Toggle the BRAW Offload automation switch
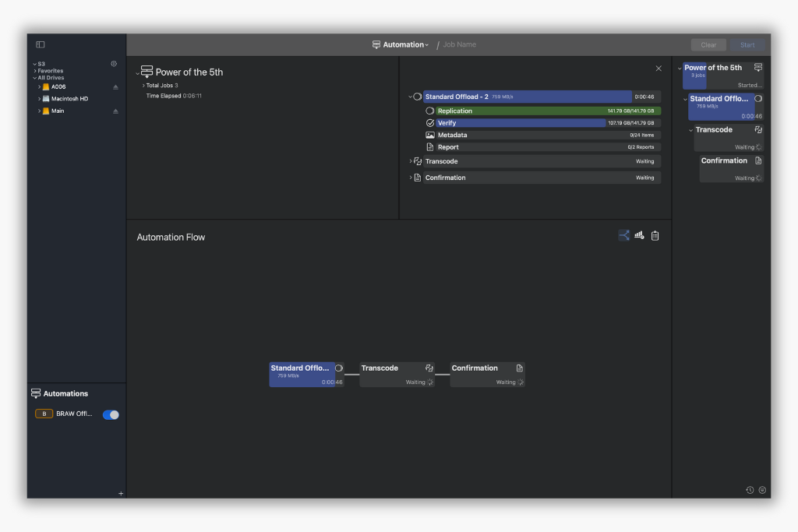 click(111, 414)
